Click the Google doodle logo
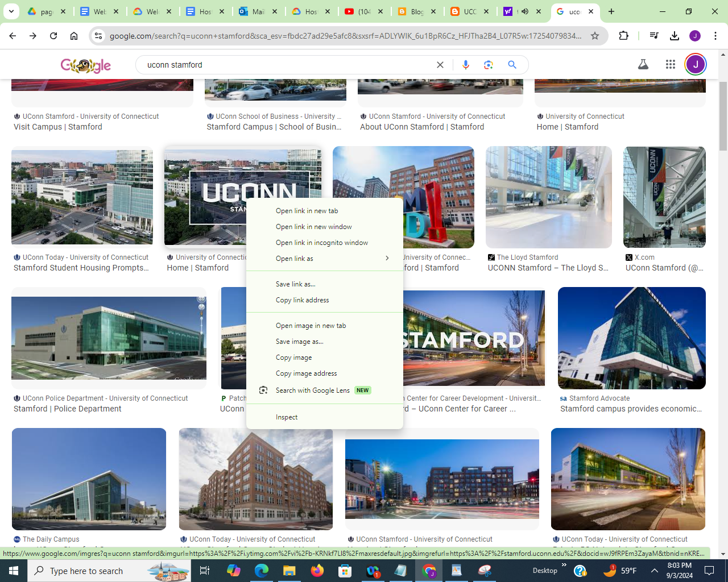The image size is (728, 582). coord(86,65)
